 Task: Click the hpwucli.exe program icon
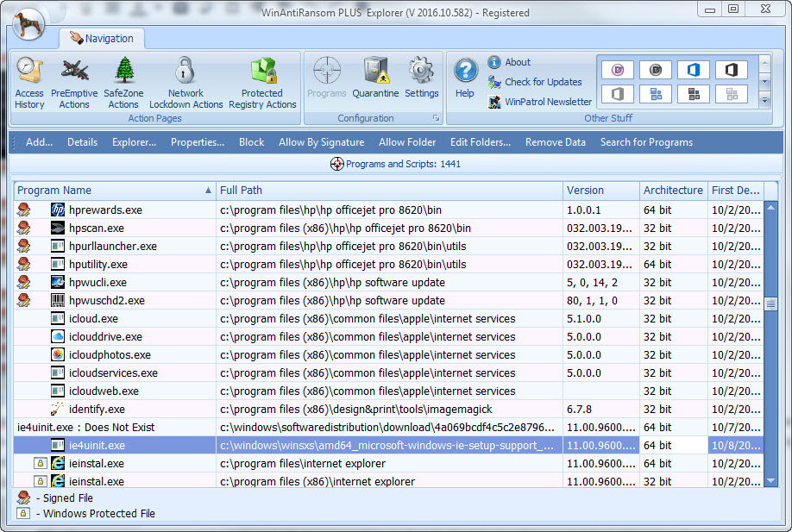coord(58,282)
